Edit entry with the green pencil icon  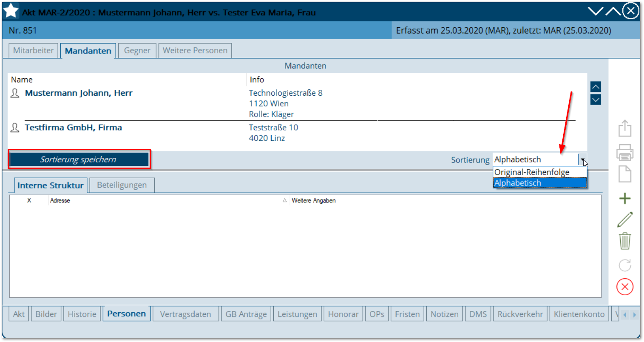[x=625, y=219]
